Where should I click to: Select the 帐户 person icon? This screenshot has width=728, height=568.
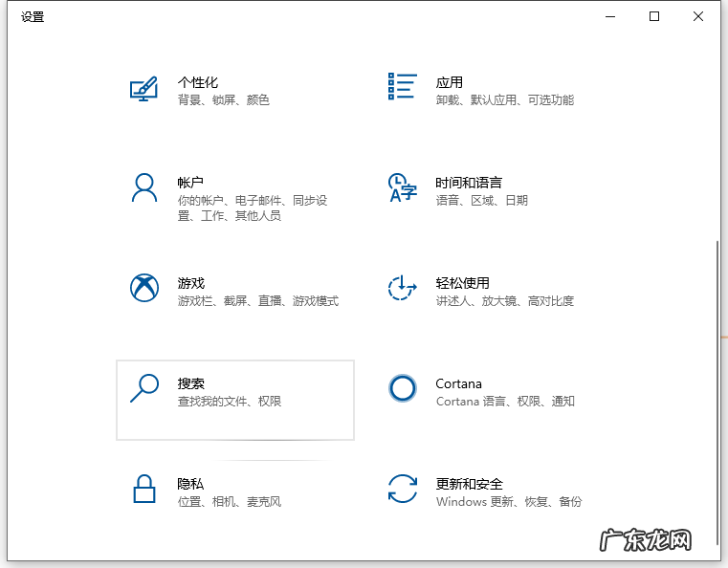pos(144,188)
